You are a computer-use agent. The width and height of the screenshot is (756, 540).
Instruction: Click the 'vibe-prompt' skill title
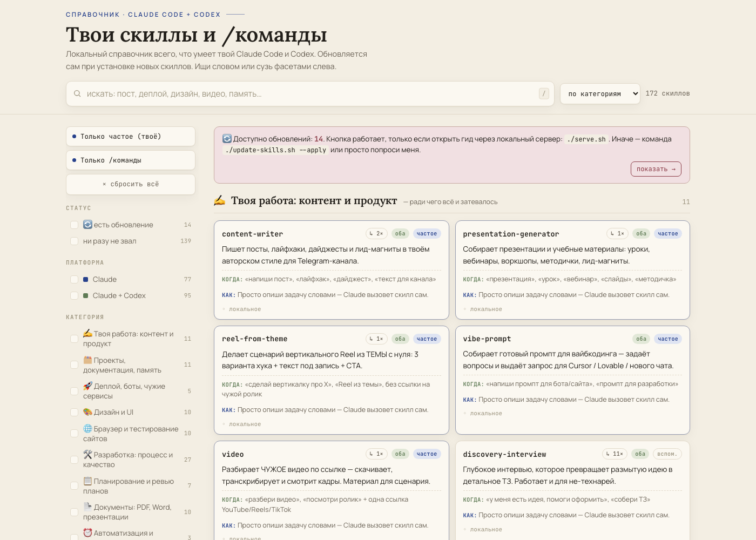[487, 339]
